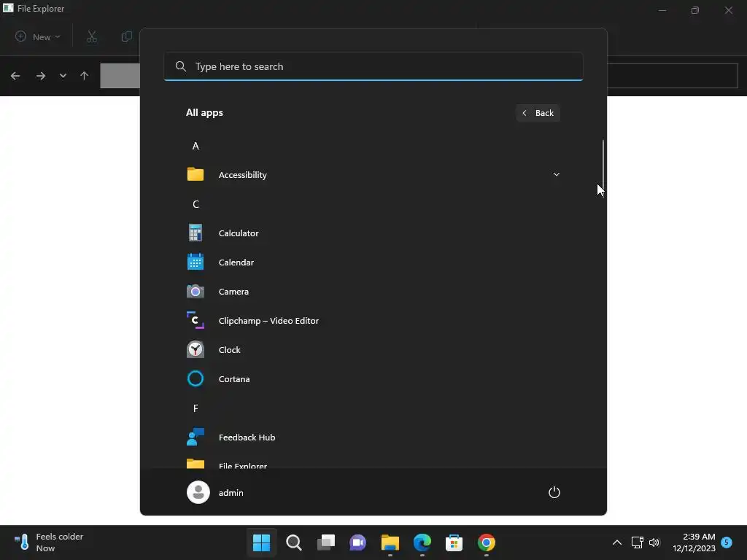Open Task View on the taskbar
Viewport: 747px width, 560px height.
326,542
